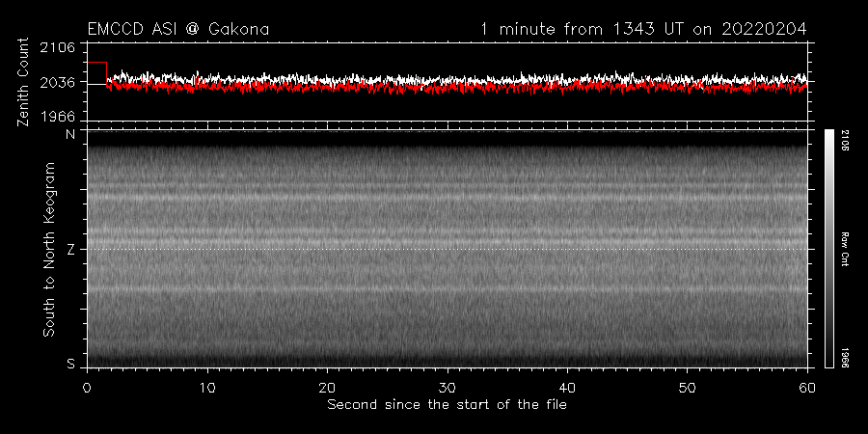This screenshot has width=868, height=434.
Task: Click the 1966 value on the Zenith Count axis
Action: (58, 117)
